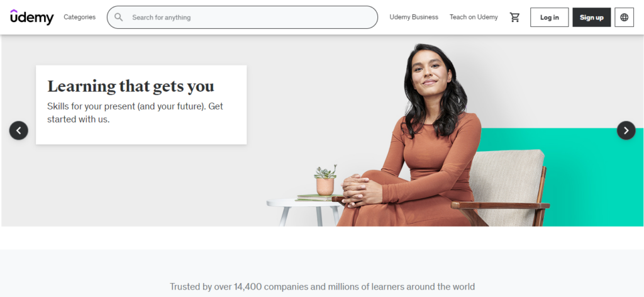
Task: Click the magnifying glass search icon
Action: [x=119, y=17]
